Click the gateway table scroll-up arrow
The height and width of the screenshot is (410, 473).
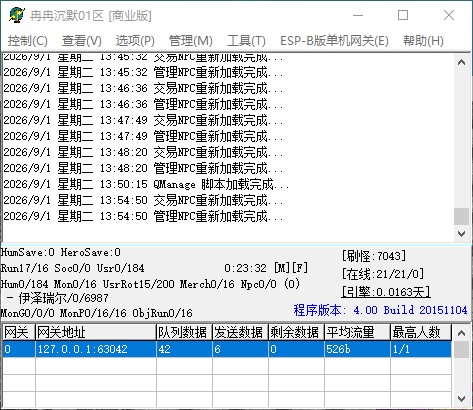[461, 332]
